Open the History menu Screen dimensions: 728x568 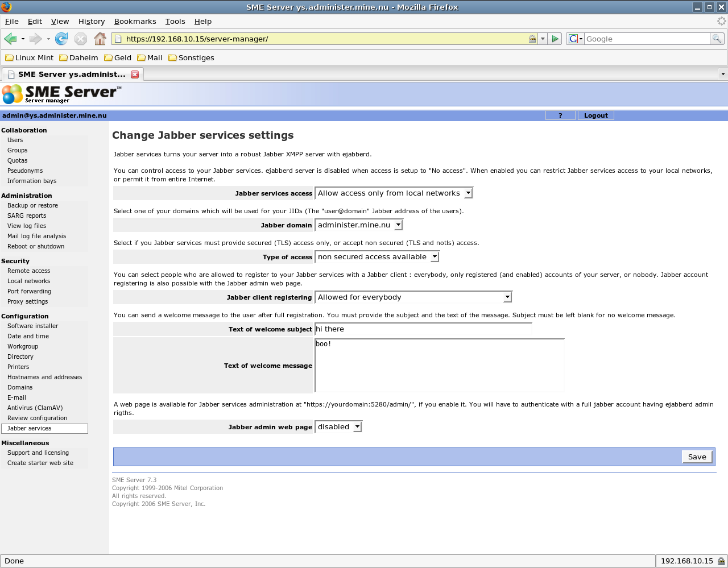pos(91,22)
